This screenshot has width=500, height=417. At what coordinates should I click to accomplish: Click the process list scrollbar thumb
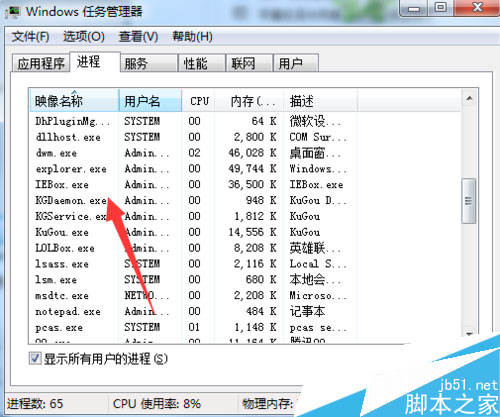(x=469, y=201)
